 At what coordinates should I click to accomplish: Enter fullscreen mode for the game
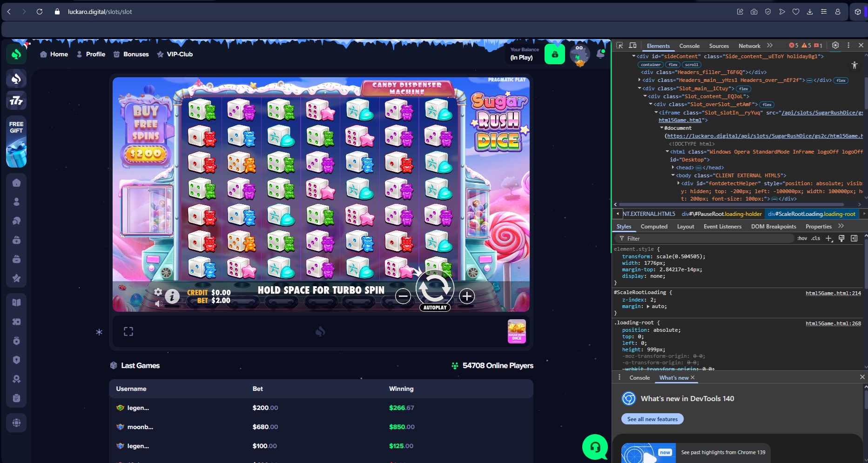pos(128,331)
